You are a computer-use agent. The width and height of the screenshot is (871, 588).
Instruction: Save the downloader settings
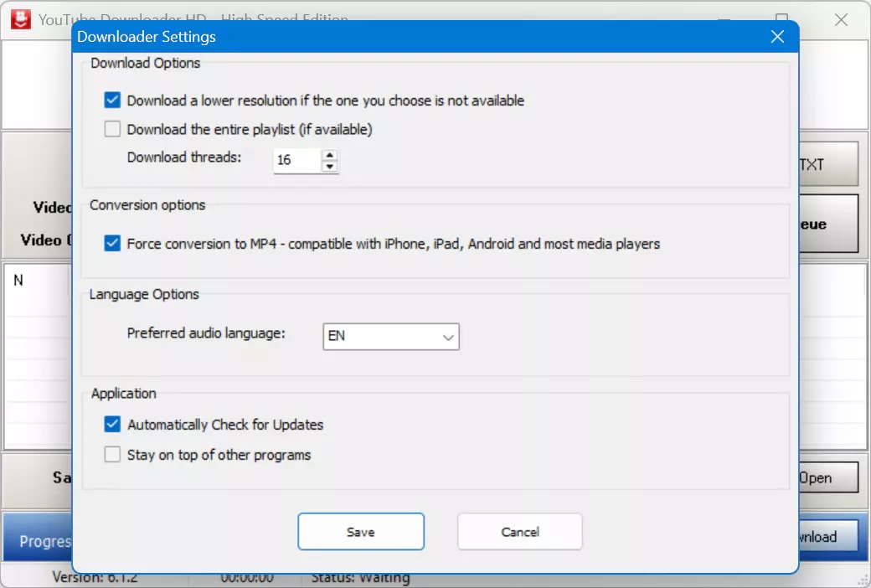(361, 532)
